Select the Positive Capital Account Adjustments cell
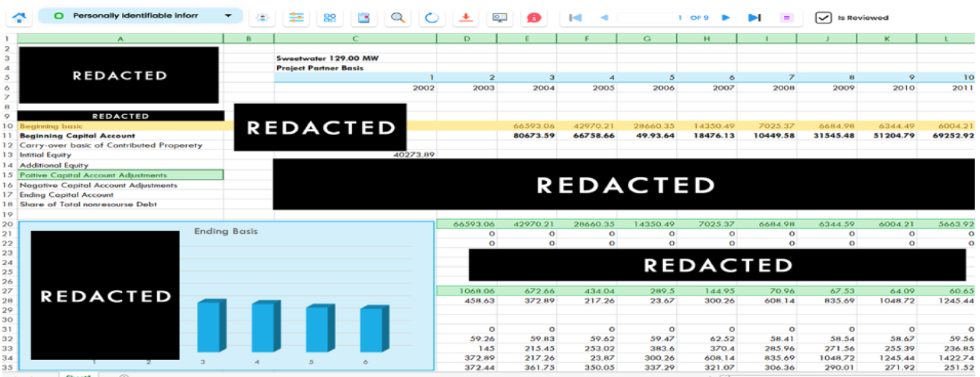 (120, 175)
